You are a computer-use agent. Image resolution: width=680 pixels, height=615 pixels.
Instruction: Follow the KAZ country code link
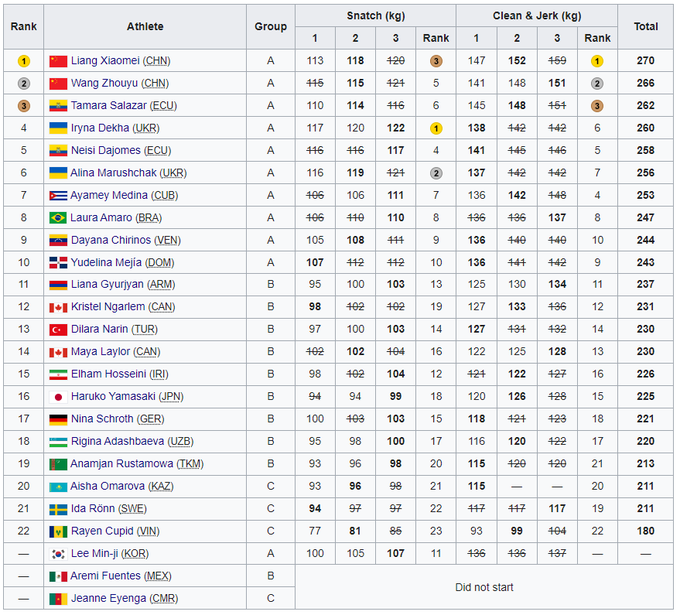(160, 487)
